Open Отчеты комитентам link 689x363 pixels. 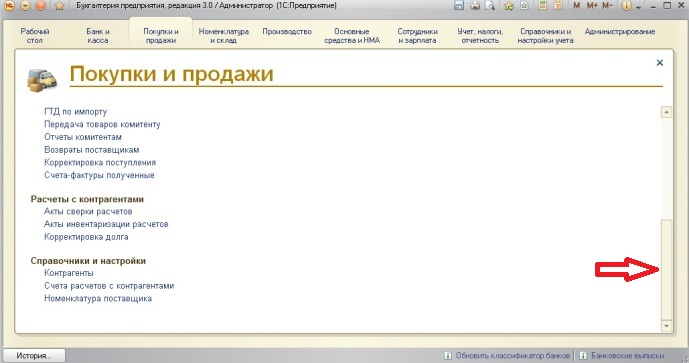(83, 137)
